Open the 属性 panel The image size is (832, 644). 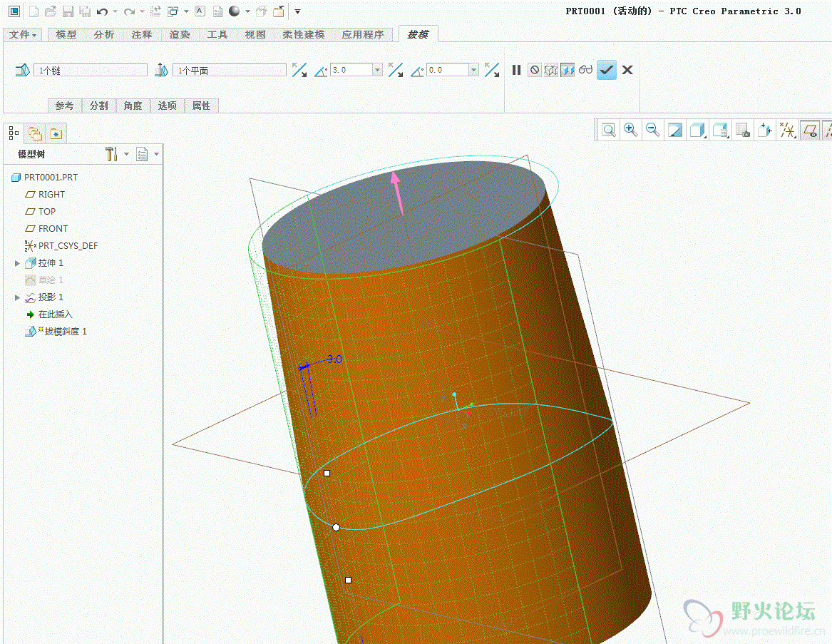click(201, 106)
